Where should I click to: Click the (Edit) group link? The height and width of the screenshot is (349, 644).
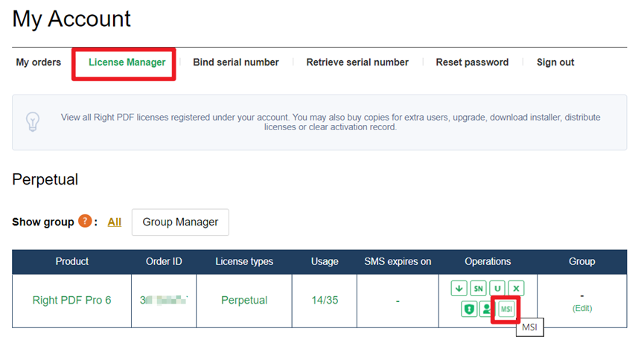pyautogui.click(x=582, y=308)
